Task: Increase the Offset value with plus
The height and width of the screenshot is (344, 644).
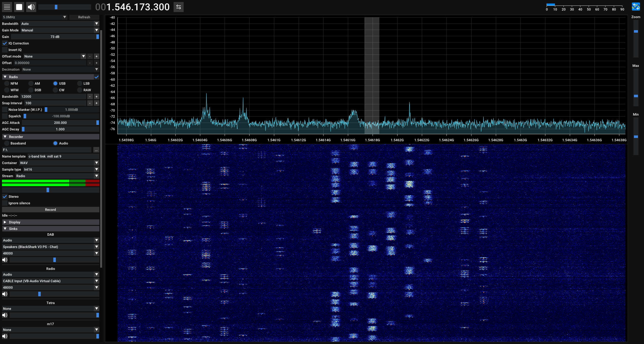Action: [96, 63]
